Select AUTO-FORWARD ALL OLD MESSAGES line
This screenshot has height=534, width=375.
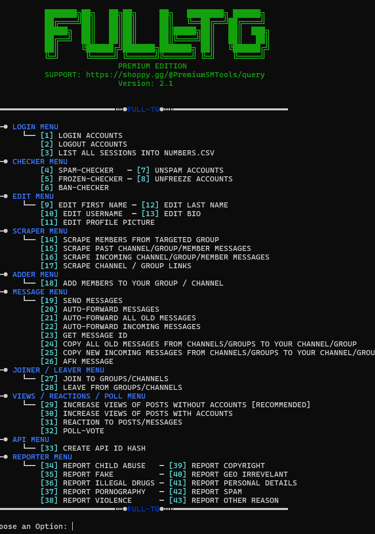(118, 318)
